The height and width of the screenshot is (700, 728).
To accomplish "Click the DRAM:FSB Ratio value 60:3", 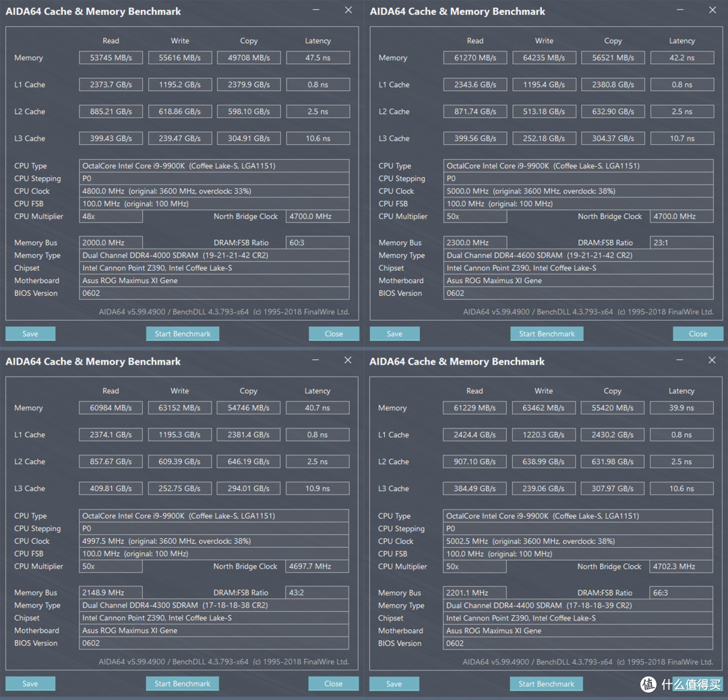I will 318,243.
